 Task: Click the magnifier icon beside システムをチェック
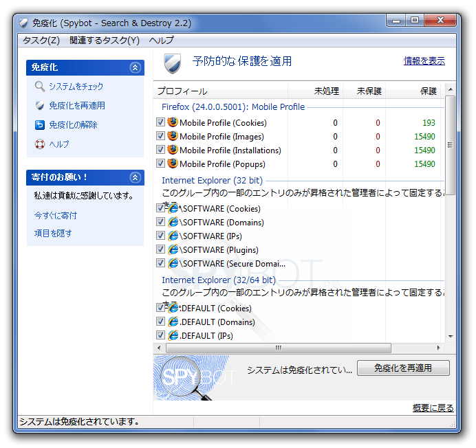point(40,87)
